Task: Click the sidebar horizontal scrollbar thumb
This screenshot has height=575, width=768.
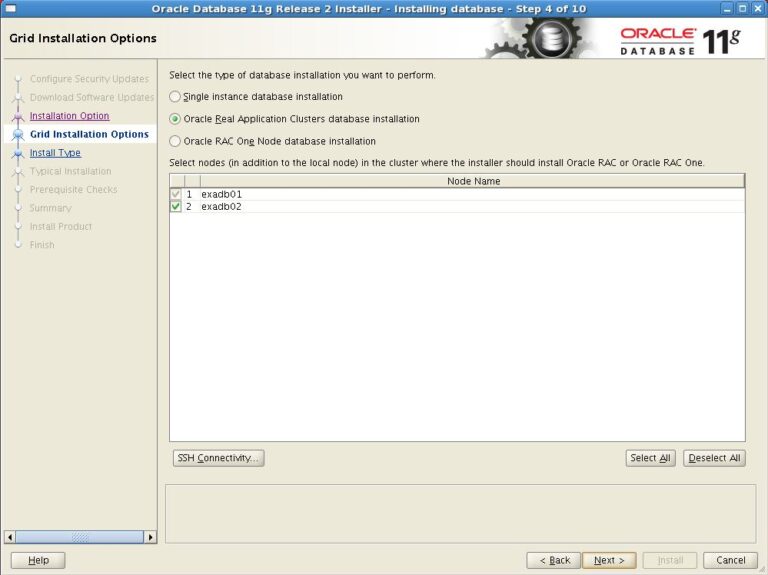Action: coord(80,537)
